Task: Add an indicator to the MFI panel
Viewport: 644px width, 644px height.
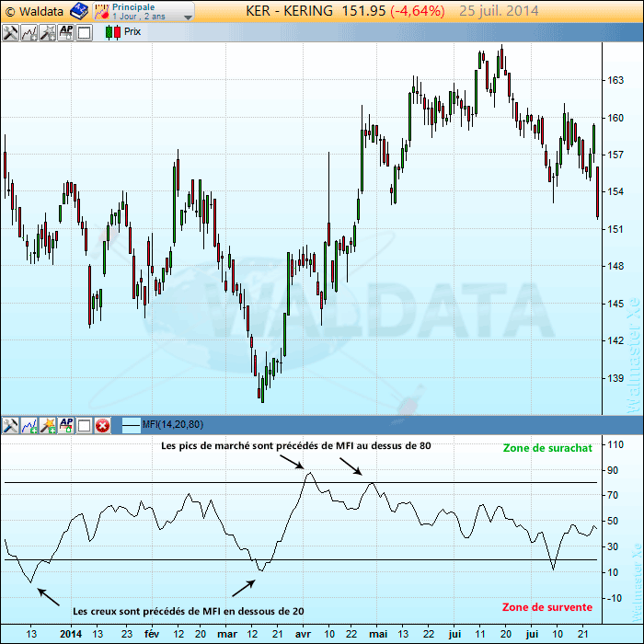Action: click(29, 425)
